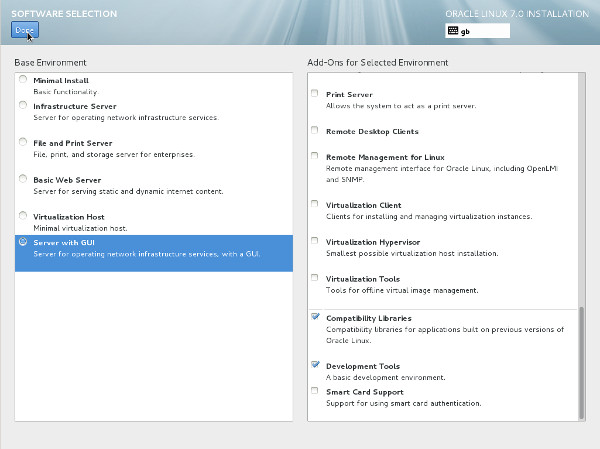Click the 'Virtualization Client' label
600x449 pixels.
pyautogui.click(x=364, y=205)
